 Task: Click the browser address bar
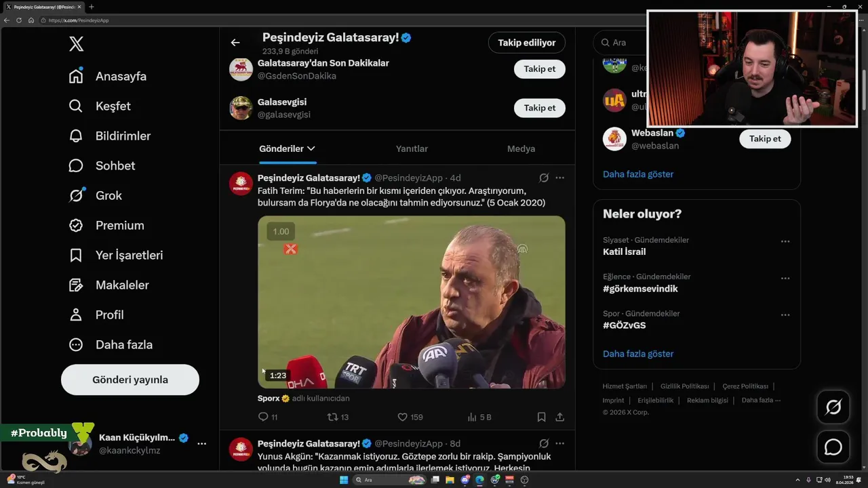[339, 20]
